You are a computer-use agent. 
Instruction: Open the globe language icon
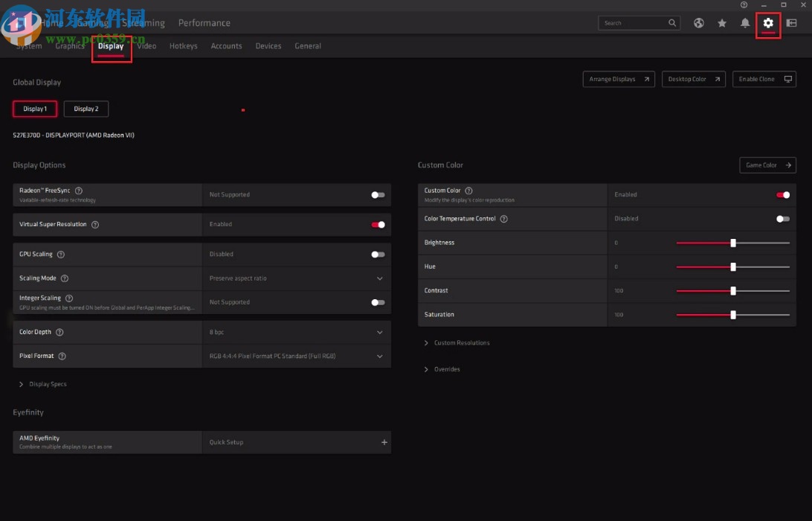coord(699,23)
